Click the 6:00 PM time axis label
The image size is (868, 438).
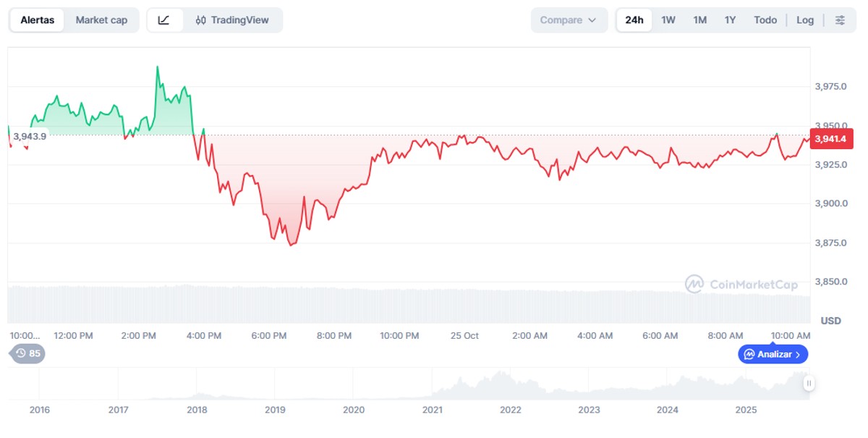tap(270, 336)
